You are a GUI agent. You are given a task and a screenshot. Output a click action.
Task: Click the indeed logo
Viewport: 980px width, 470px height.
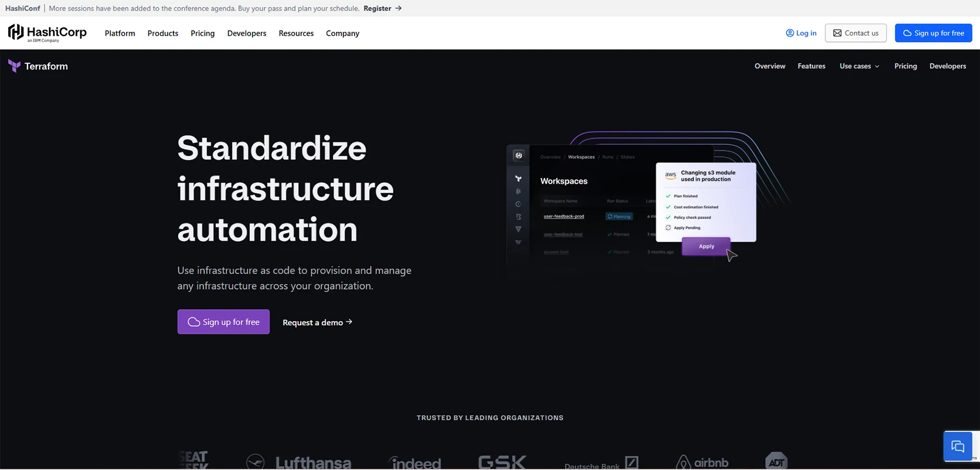pos(415,462)
